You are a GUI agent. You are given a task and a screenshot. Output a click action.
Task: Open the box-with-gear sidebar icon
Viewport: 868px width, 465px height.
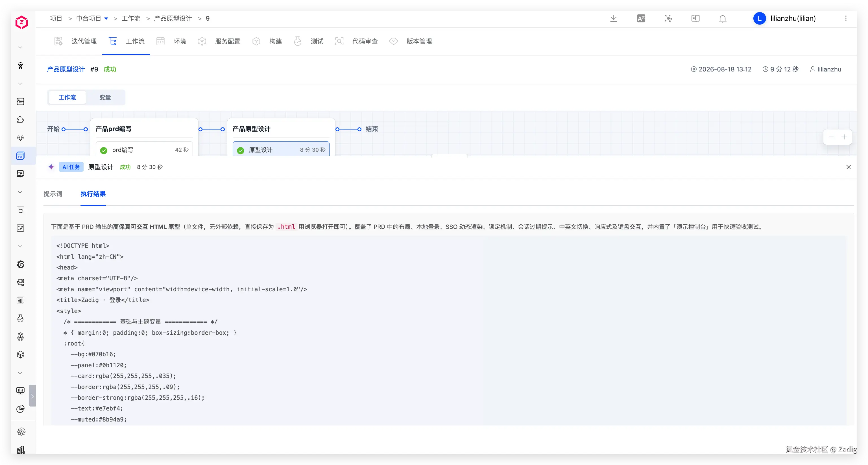[21, 355]
